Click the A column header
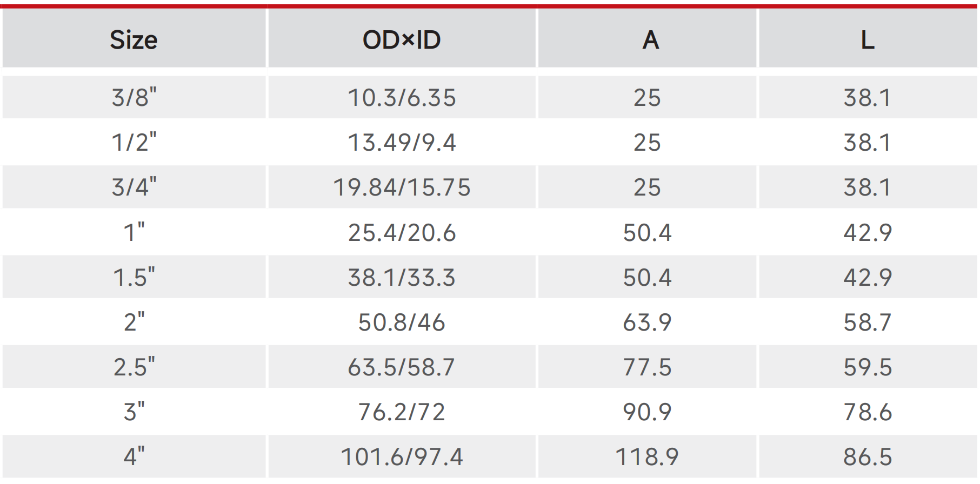Image resolution: width=980 pixels, height=484 pixels. coord(650,40)
